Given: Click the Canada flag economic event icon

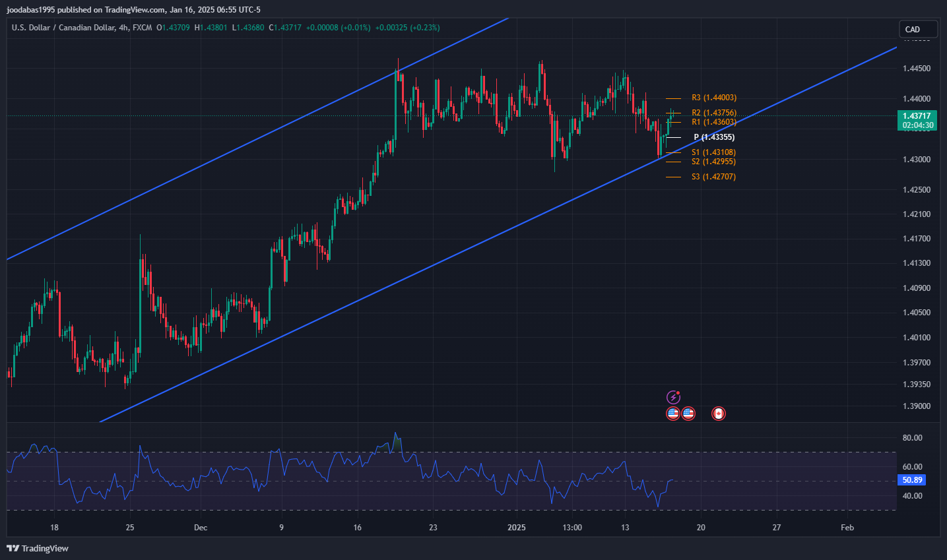Looking at the screenshot, I should [718, 414].
